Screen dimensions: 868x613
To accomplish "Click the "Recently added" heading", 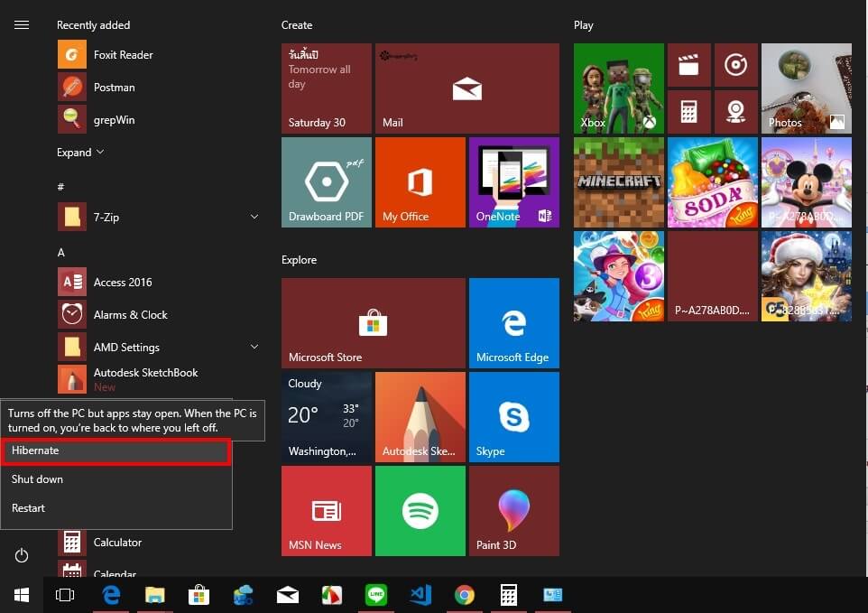I will (x=94, y=25).
